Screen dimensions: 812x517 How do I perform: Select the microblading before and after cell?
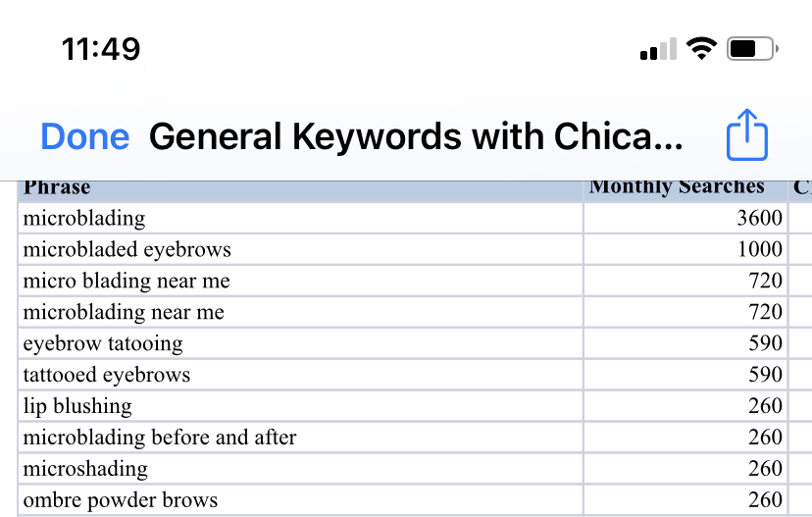(300, 438)
